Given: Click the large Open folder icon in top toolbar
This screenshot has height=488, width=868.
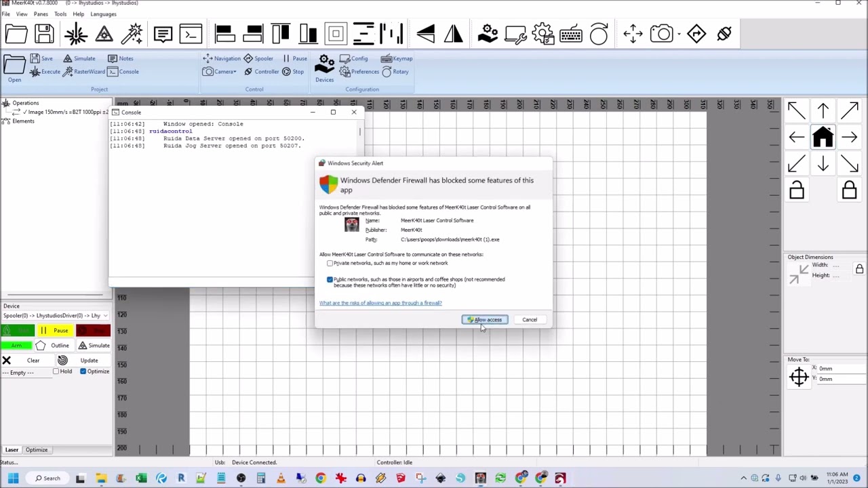Looking at the screenshot, I should (16, 34).
